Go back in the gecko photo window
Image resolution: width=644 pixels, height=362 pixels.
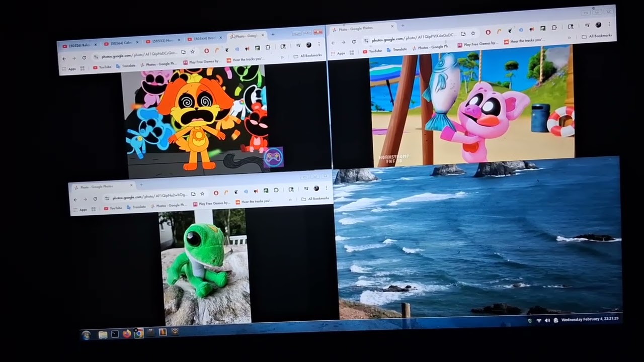75,200
